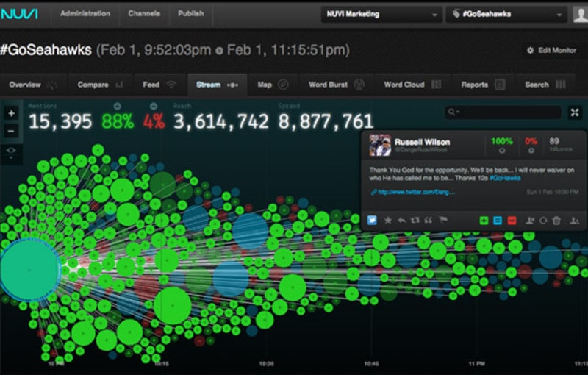Viewport: 588px width, 375px height.
Task: Click the #GoHawks hashtag link
Action: coord(505,178)
